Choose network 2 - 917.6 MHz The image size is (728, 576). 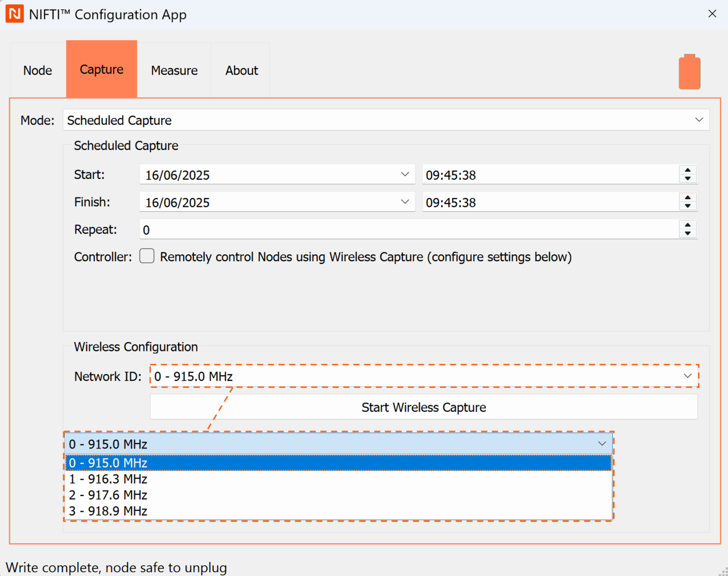coord(338,495)
